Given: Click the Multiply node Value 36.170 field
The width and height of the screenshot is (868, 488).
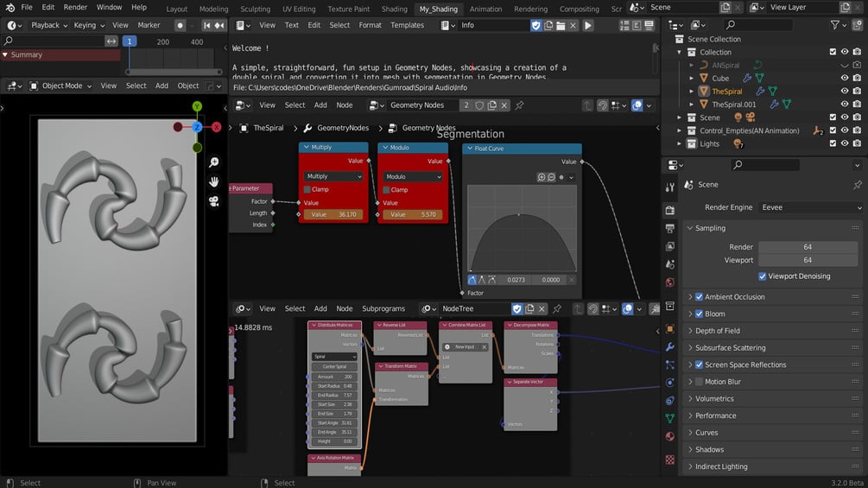Looking at the screenshot, I should pyautogui.click(x=333, y=215).
